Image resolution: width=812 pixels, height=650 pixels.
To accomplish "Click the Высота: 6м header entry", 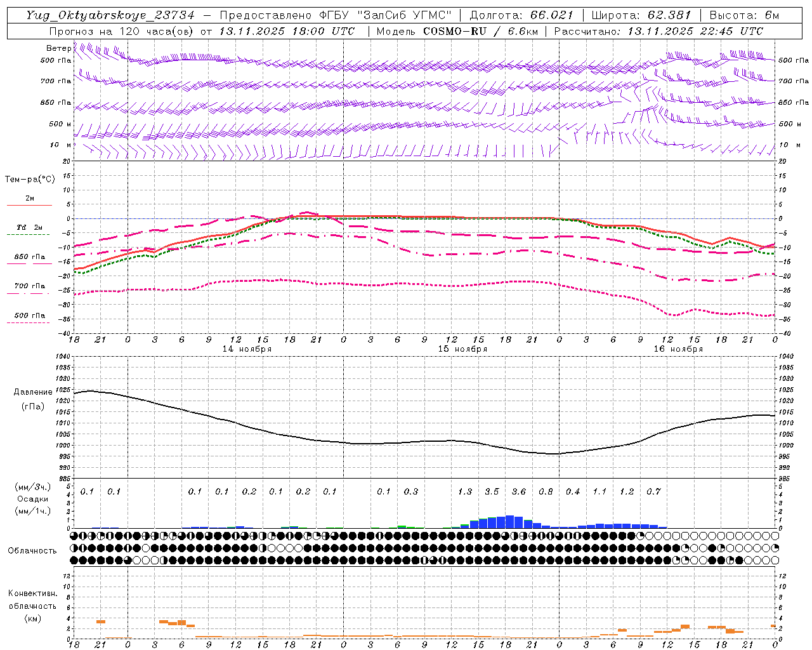I will point(743,15).
